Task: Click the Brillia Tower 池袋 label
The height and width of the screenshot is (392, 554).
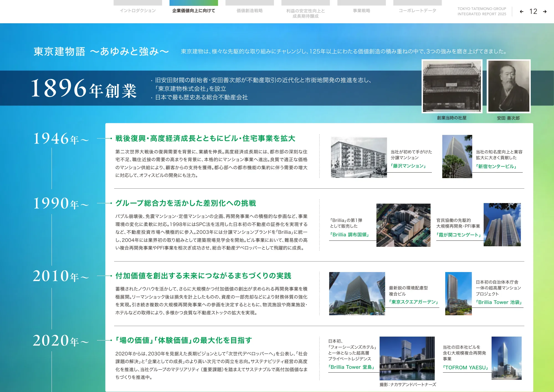Action: pos(499,302)
